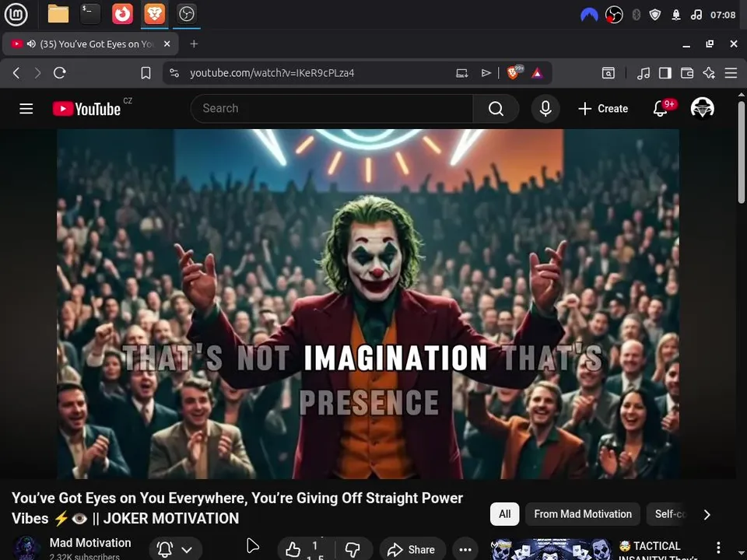Click the YouTube Search field

point(331,109)
